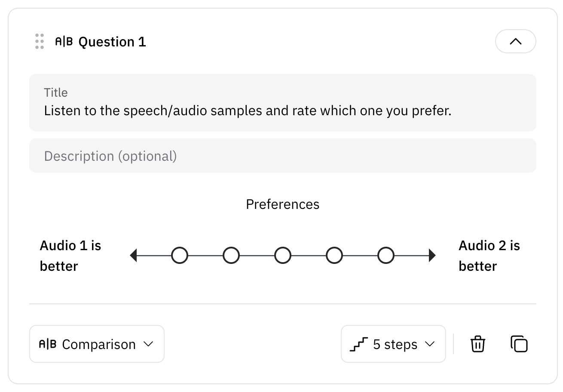Duplicate the question with the copy icon

point(519,344)
